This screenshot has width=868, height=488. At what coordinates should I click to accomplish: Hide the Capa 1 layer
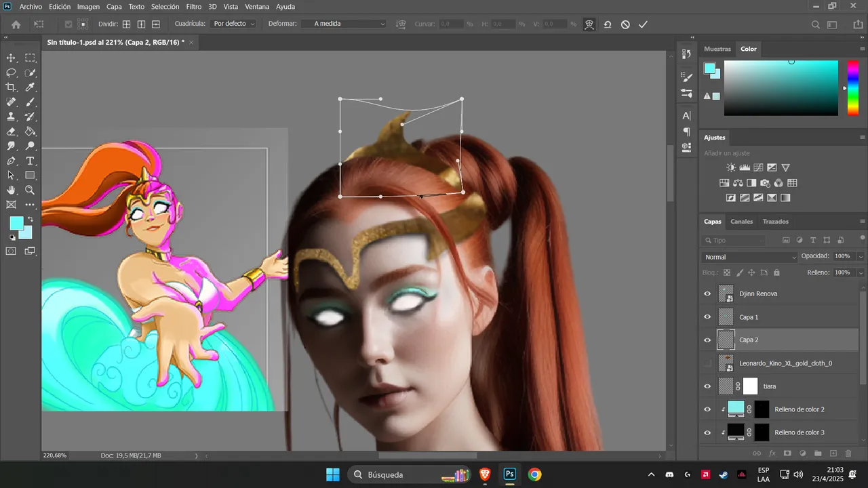tap(707, 317)
